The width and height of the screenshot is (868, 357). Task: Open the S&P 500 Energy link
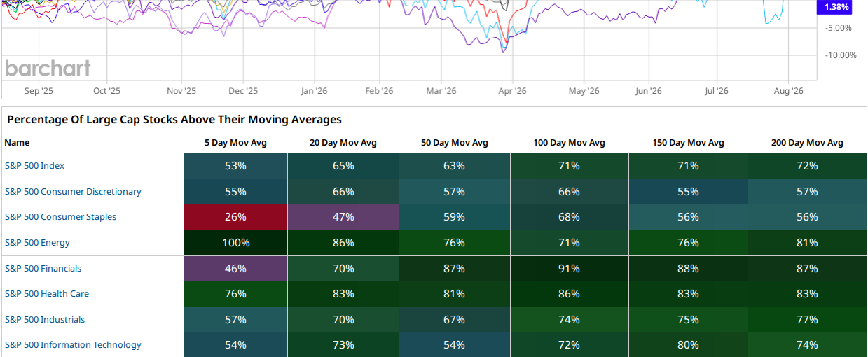point(37,243)
